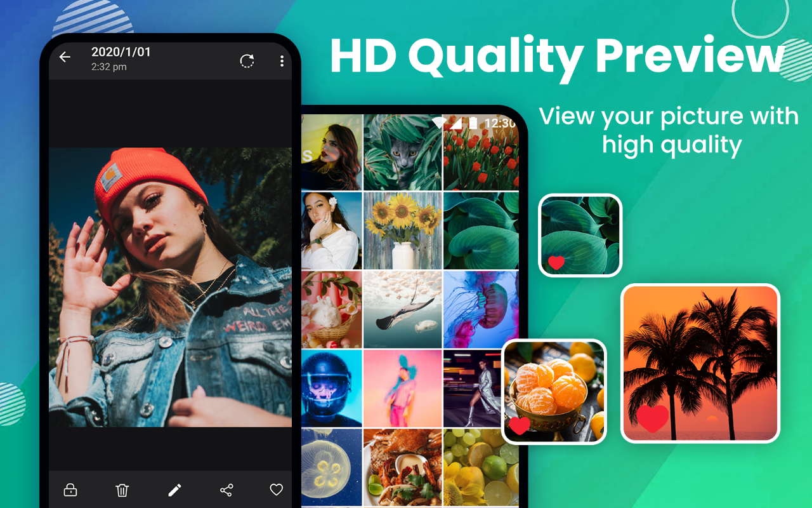Viewport: 812px width, 508px height.
Task: Open the pink jellyfish thumbnail
Action: click(x=481, y=309)
